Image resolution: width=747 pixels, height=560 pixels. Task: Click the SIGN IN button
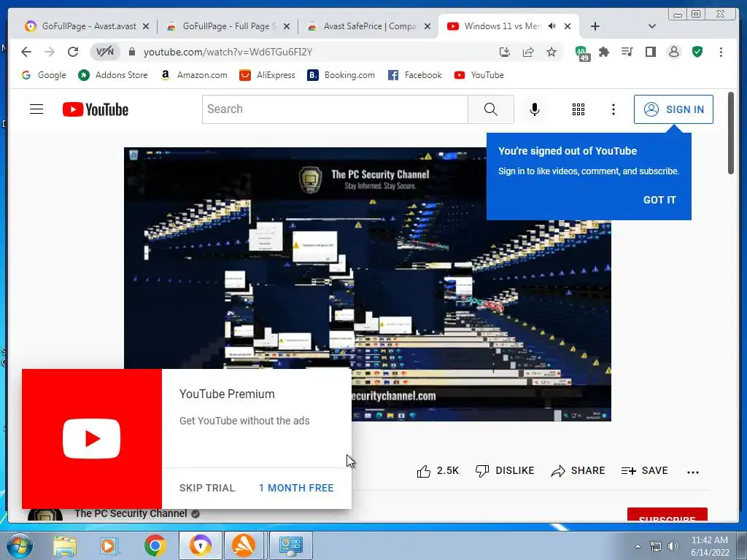(x=673, y=109)
